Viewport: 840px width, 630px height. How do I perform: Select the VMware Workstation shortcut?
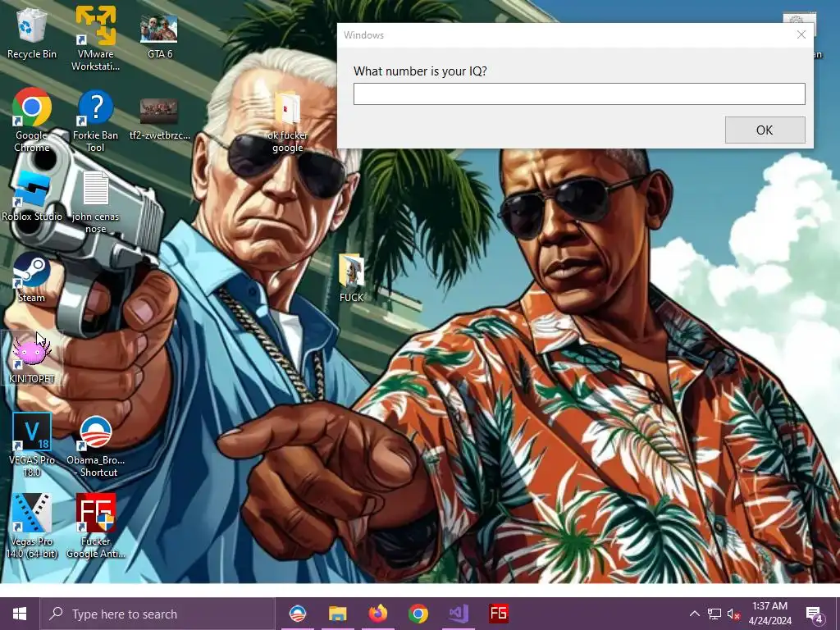click(95, 39)
